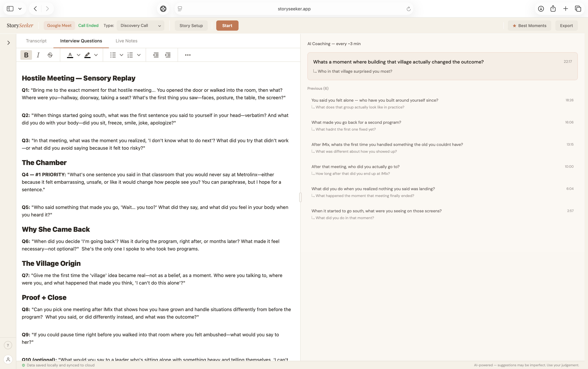Reload the storyseeker.app page
Viewport: 588px width, 369px height.
(x=409, y=9)
